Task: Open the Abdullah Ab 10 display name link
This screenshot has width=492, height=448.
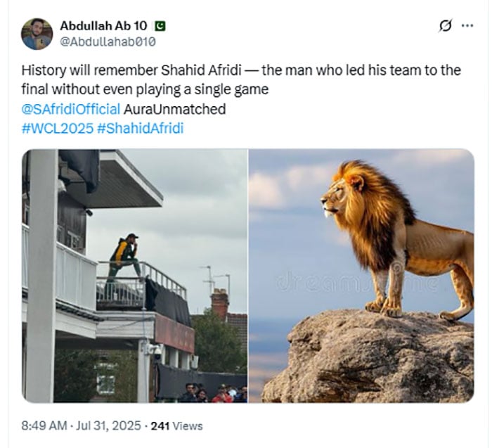Action: 103,26
